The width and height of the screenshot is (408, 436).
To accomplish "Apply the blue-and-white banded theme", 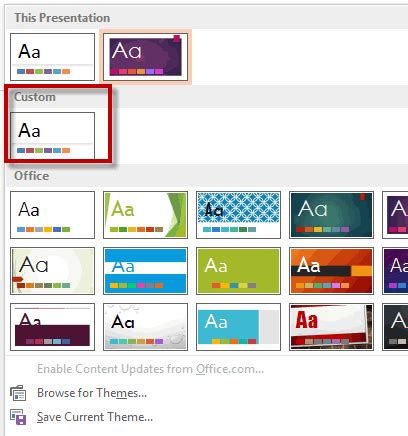I will click(x=146, y=271).
